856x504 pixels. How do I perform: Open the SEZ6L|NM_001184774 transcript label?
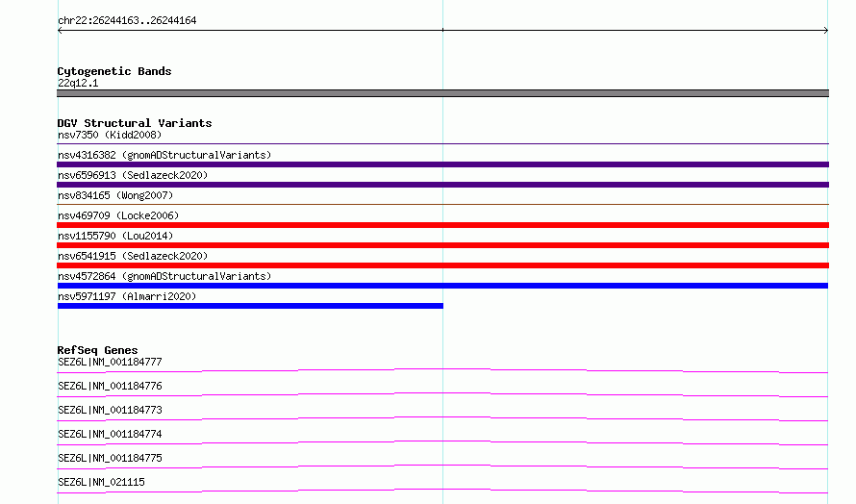pos(110,434)
